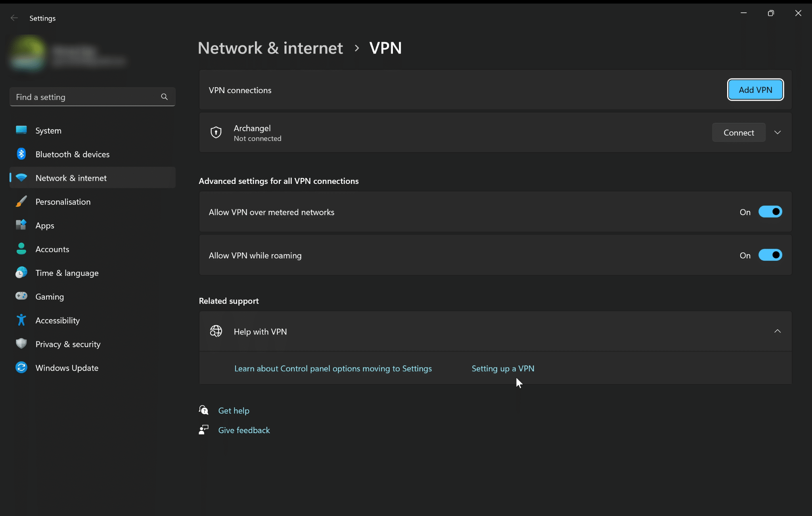Connect to the Archangel VPN
Screen dimensions: 812x516
click(739, 132)
